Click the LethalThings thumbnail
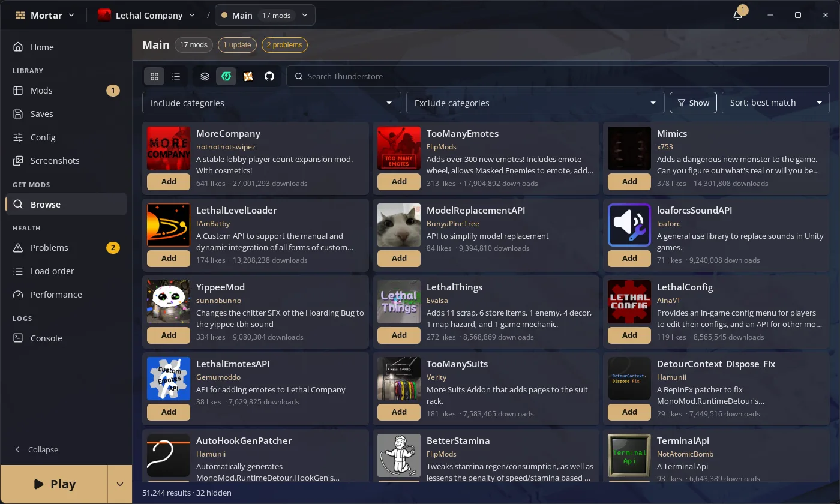The image size is (840, 504). point(399,302)
